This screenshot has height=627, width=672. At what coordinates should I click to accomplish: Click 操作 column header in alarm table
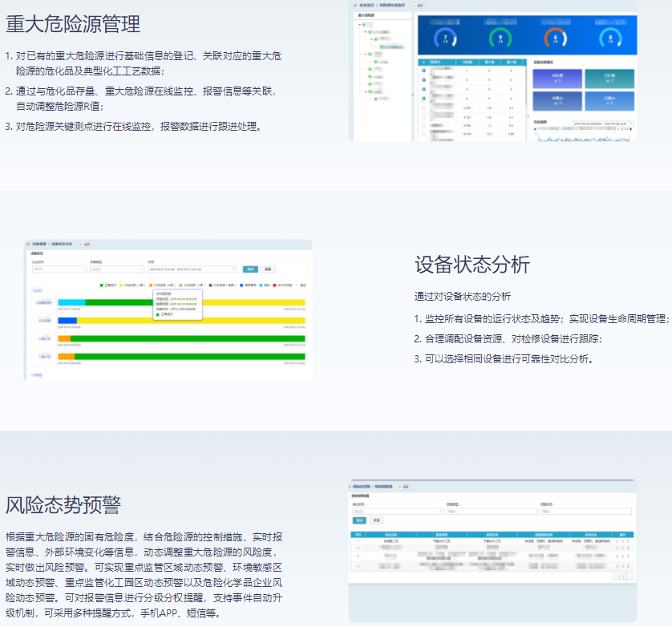pos(623,535)
